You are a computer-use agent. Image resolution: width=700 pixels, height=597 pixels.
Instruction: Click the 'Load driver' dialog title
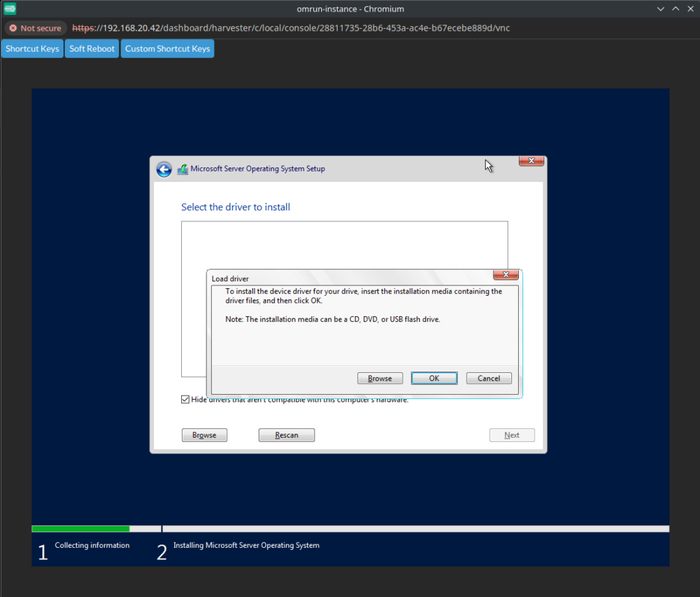[x=230, y=279]
